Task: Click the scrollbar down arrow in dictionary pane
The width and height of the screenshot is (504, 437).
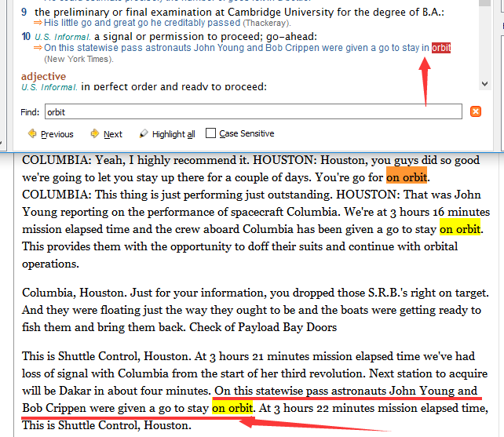Action: (x=484, y=84)
